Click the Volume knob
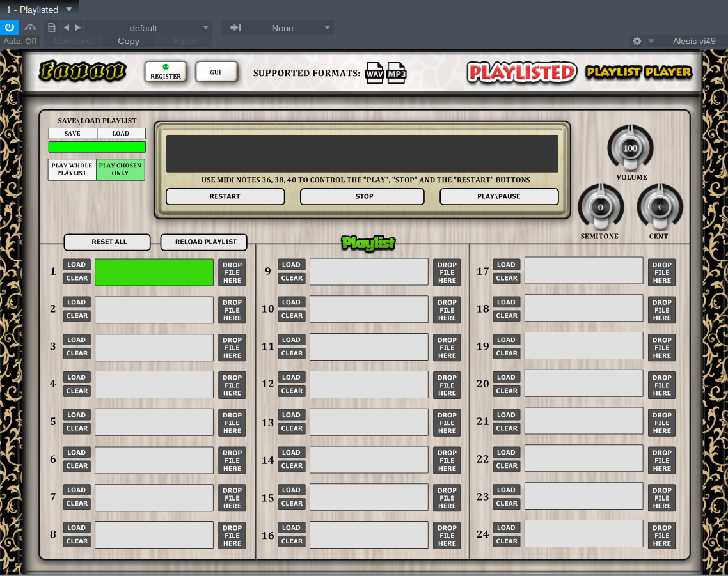This screenshot has width=728, height=576. coord(630,148)
